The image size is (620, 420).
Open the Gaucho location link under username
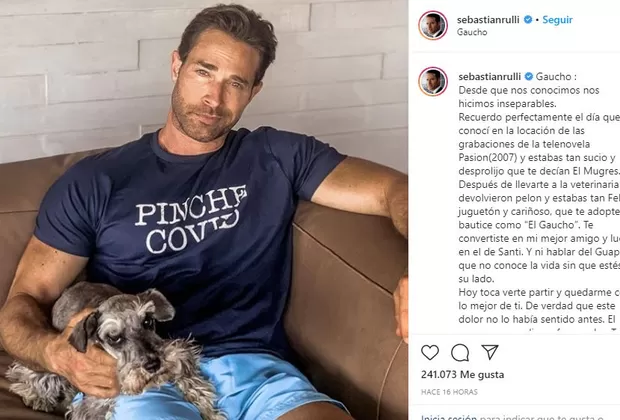[472, 32]
